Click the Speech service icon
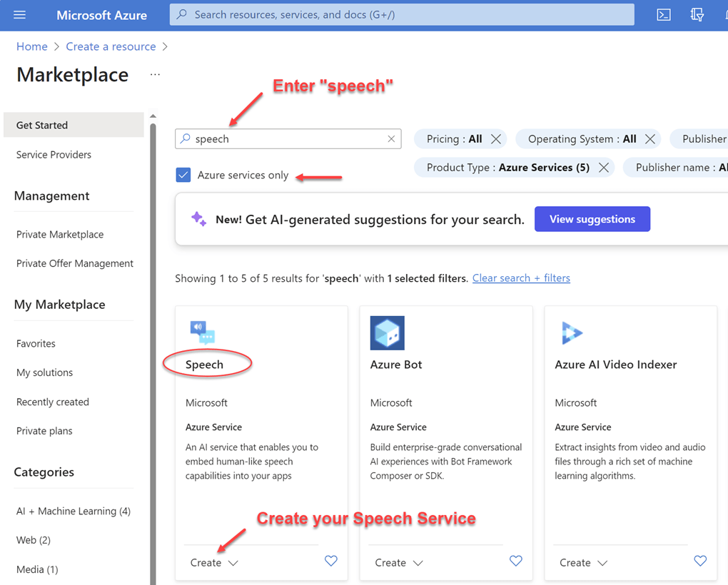 [x=203, y=332]
